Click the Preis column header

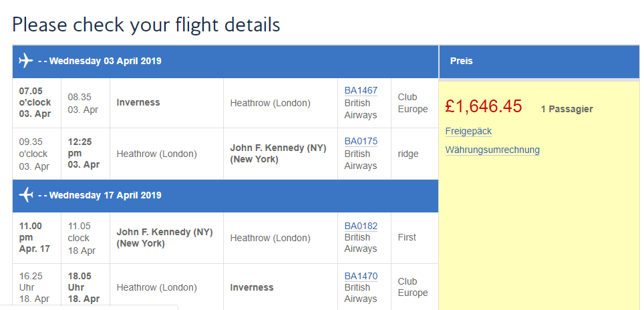coord(461,61)
